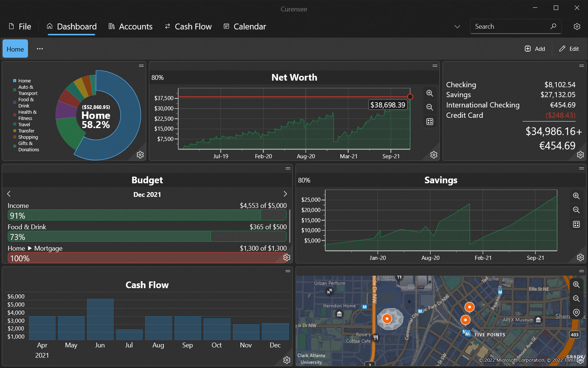The width and height of the screenshot is (588, 368).
Task: Go to the next budget month
Action: [285, 194]
